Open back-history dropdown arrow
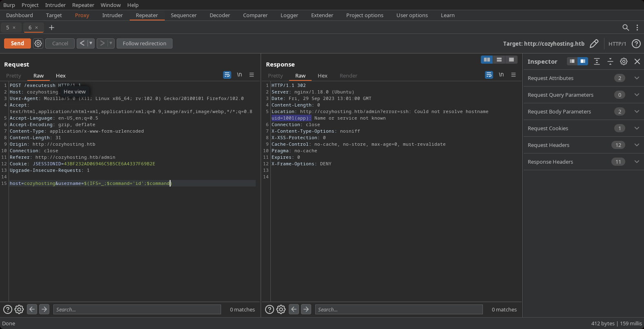The image size is (644, 329). 91,43
